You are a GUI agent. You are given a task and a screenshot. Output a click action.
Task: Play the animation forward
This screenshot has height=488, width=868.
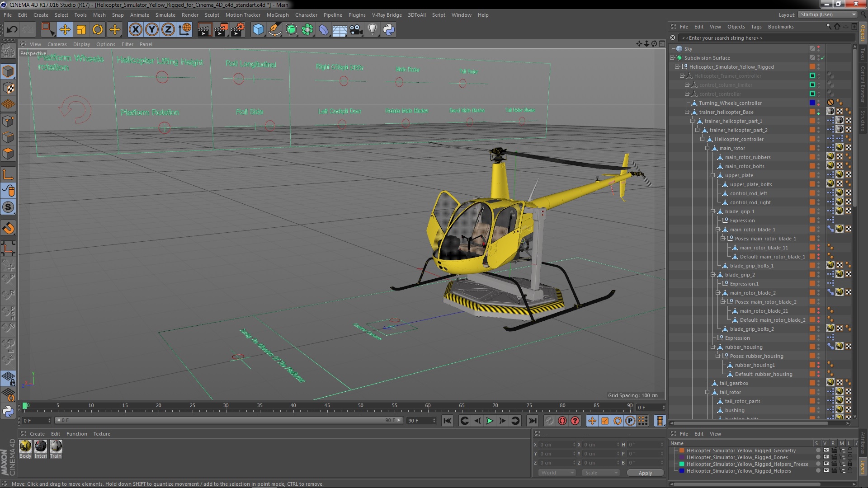point(490,421)
